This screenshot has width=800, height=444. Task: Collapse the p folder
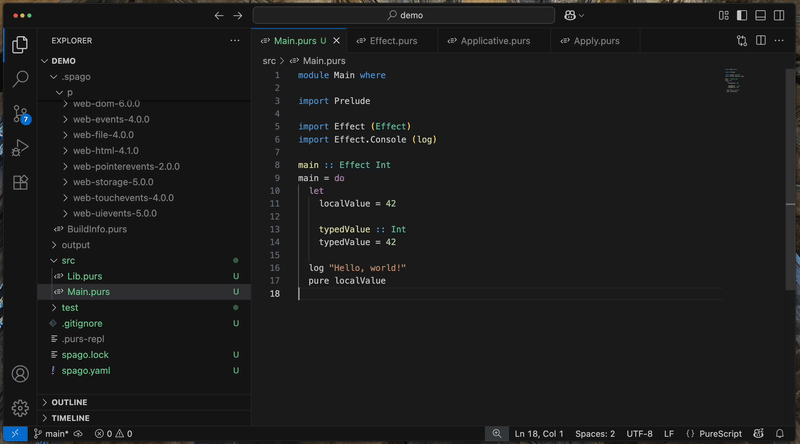(x=144, y=92)
